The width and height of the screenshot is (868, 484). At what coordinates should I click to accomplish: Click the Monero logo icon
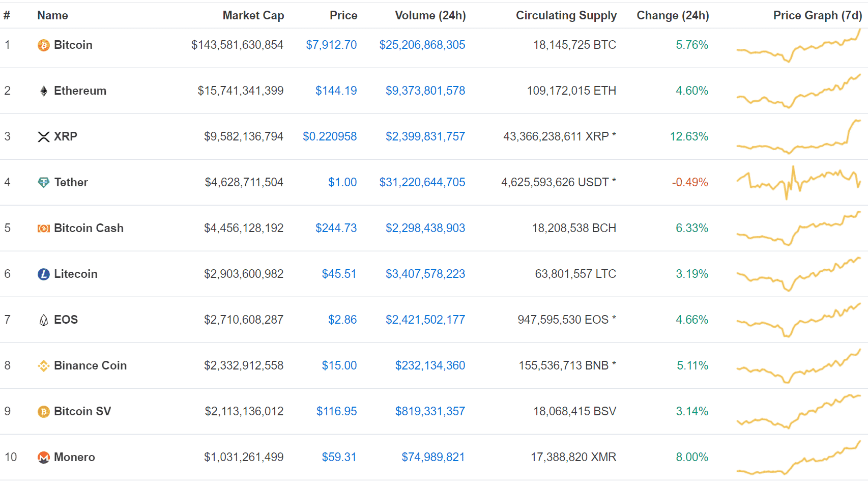click(44, 458)
